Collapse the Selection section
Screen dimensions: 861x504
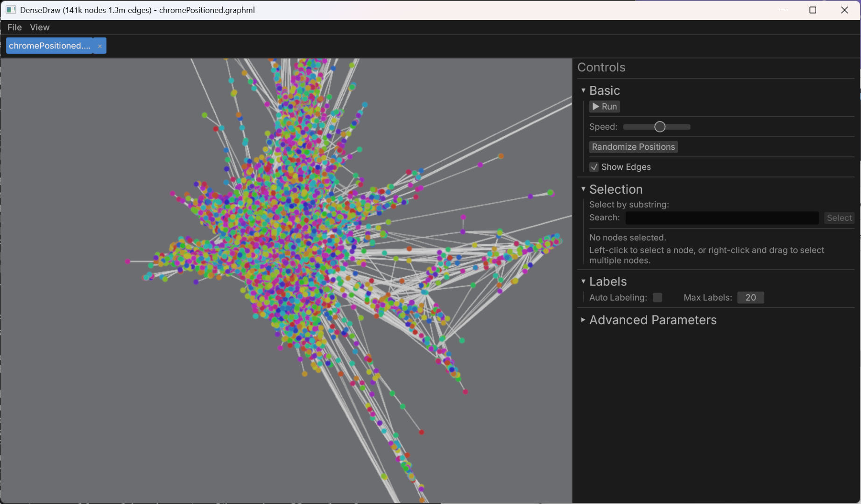coord(583,189)
